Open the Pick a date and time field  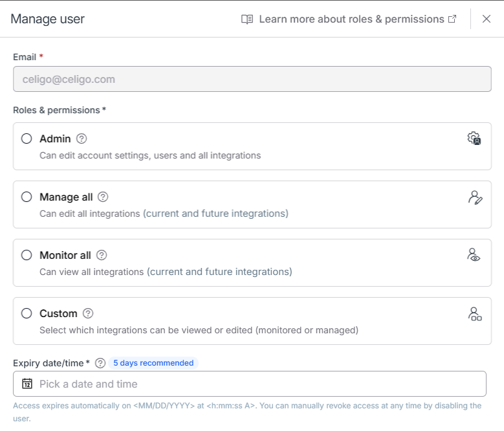[250, 384]
